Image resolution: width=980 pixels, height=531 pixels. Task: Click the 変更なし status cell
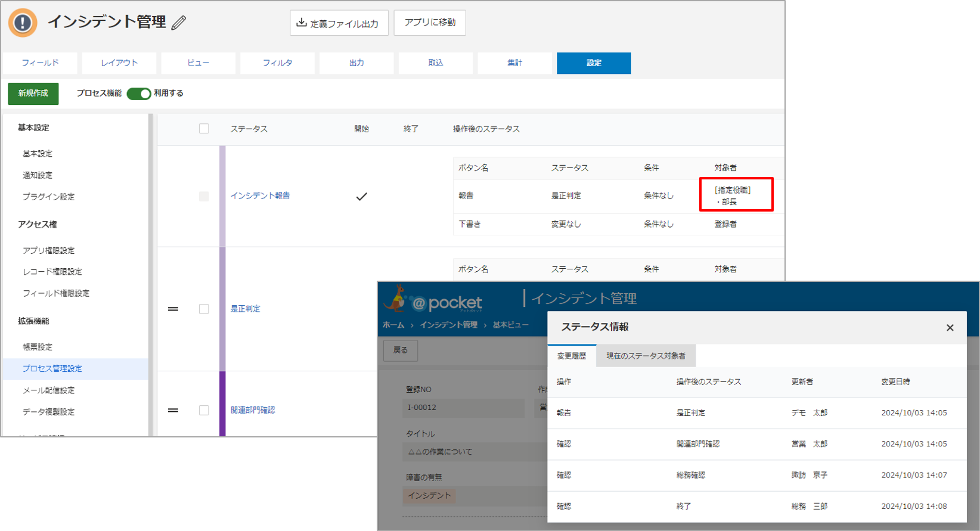(566, 224)
